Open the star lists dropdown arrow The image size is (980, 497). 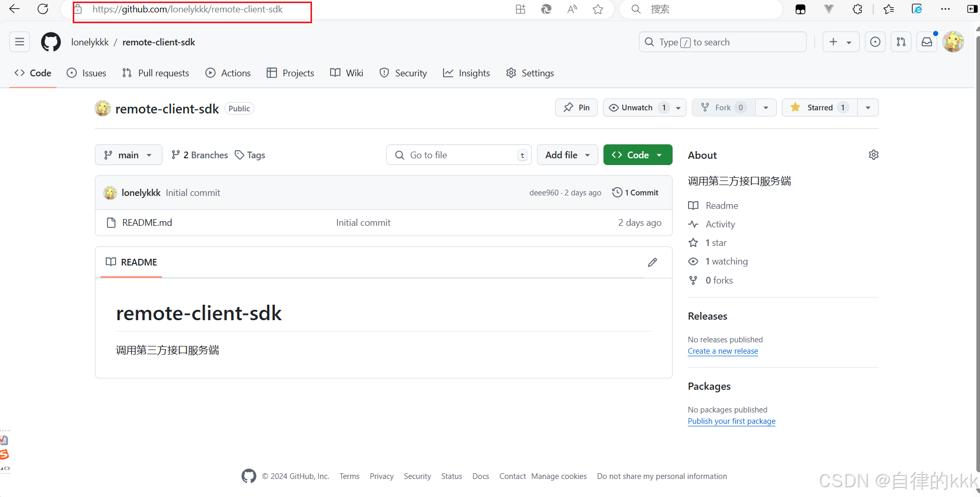[x=868, y=107]
